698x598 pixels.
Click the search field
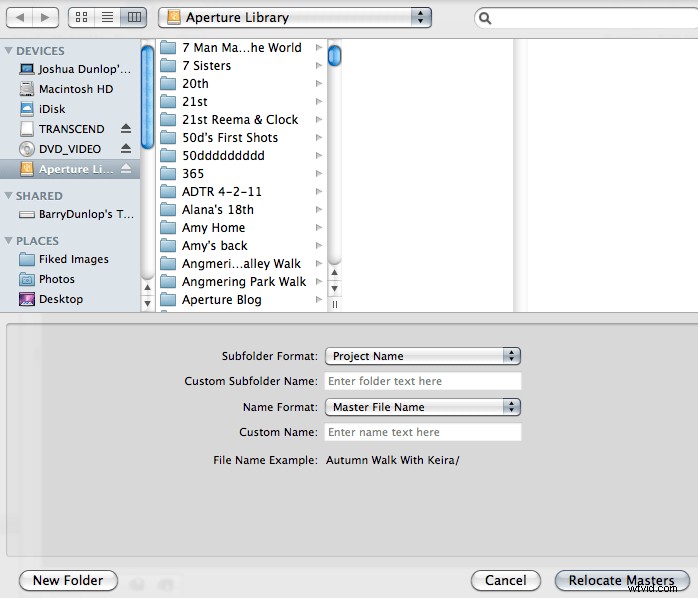coord(588,18)
